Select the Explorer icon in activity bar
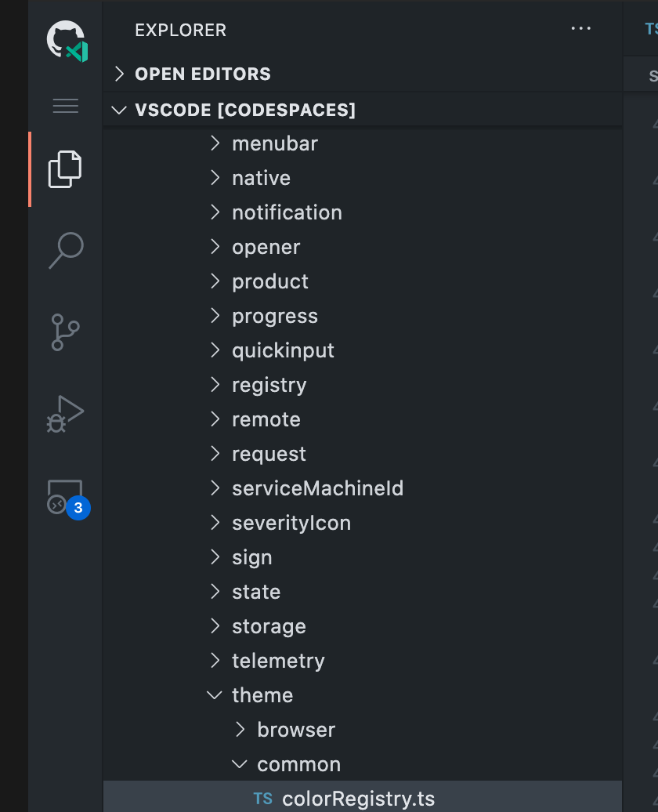Image resolution: width=658 pixels, height=812 pixels. 66,169
